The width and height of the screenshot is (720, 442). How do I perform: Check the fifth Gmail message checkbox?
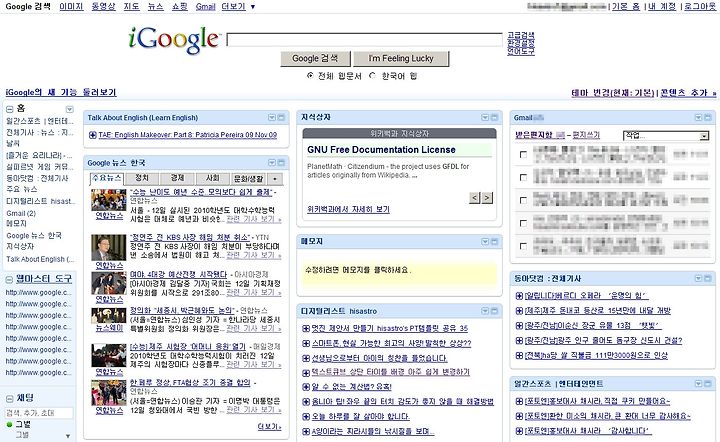523,246
